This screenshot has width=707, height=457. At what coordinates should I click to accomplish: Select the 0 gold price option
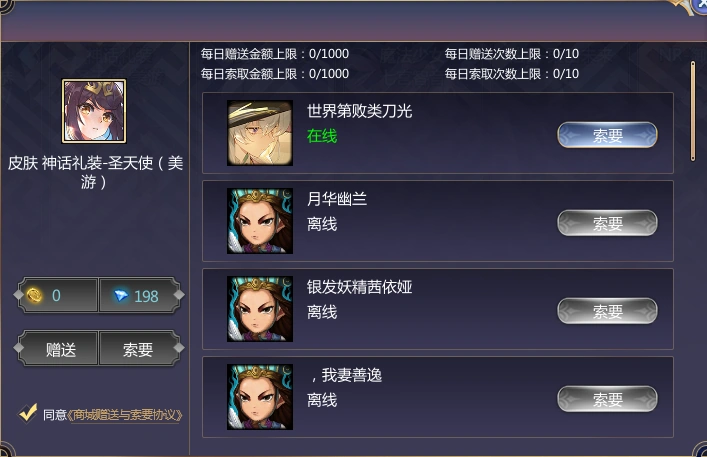(x=58, y=296)
